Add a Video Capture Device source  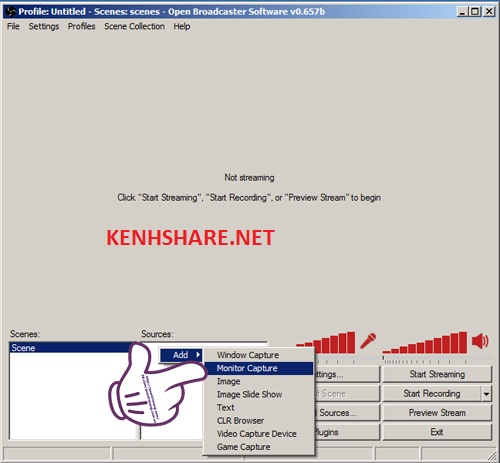pos(259,434)
